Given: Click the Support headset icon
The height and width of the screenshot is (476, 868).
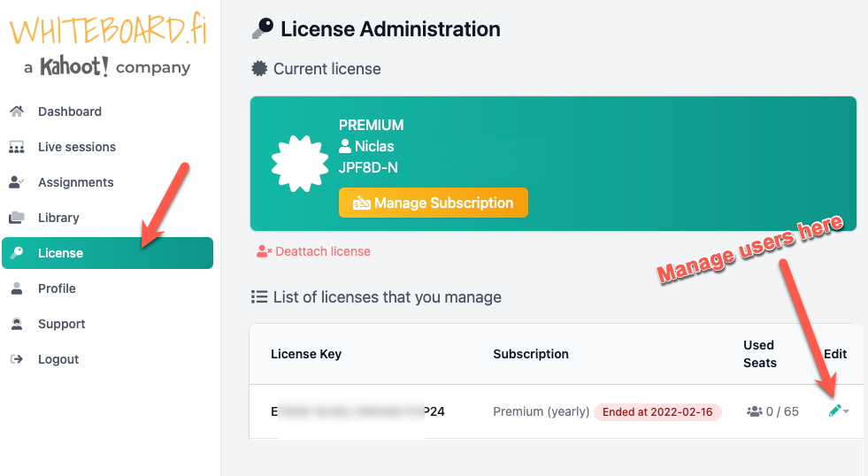Looking at the screenshot, I should [17, 324].
